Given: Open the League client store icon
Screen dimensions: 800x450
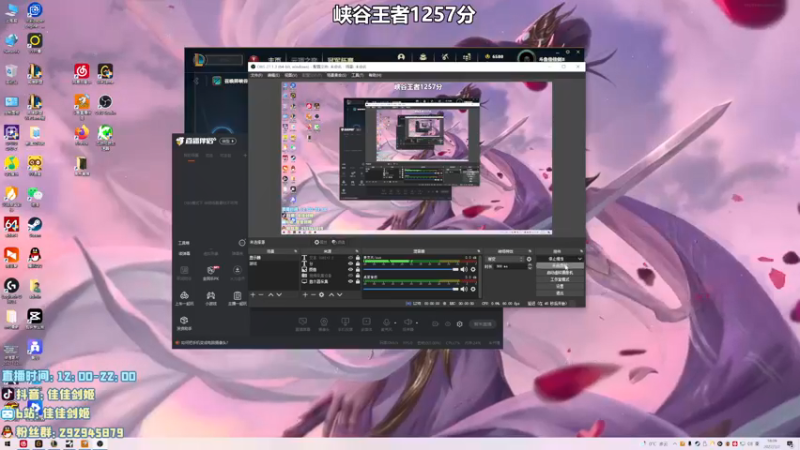Looking at the screenshot, I should click(467, 57).
